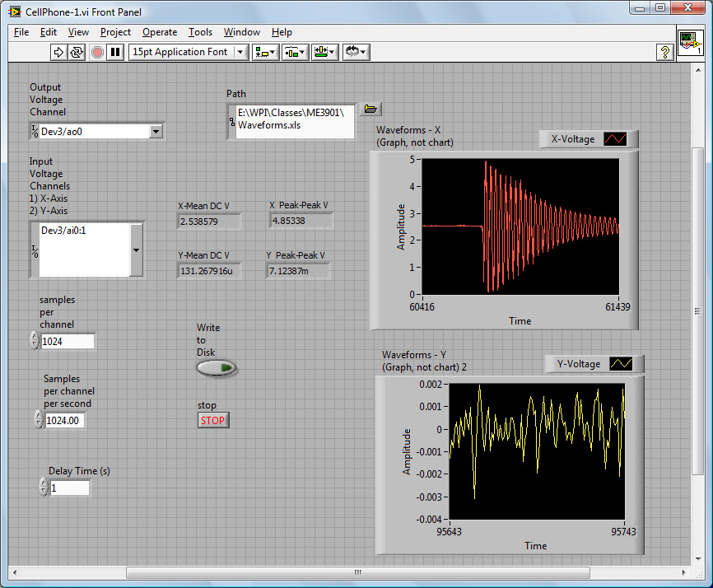Open the Tools menu
Image resolution: width=713 pixels, height=588 pixels.
coord(200,32)
